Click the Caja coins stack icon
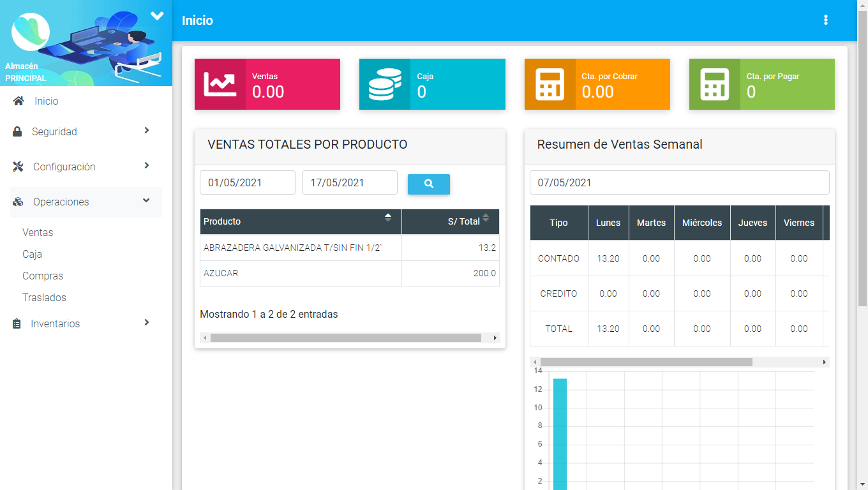Screen dimensions: 868x490 (x=385, y=84)
